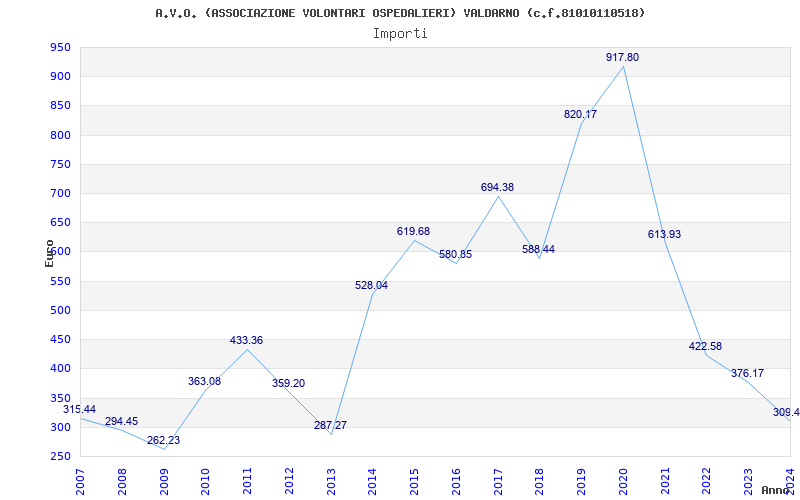Image resolution: width=800 pixels, height=500 pixels.
Task: Click x-axis year 2022
Action: 707,481
